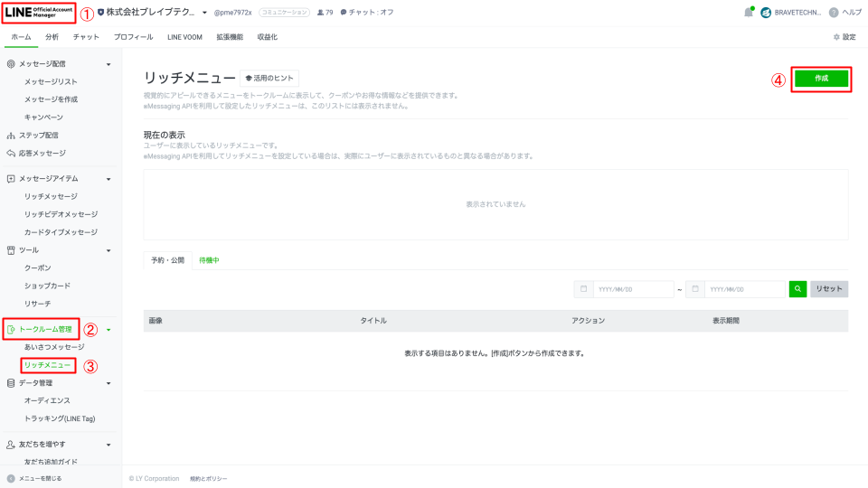The height and width of the screenshot is (488, 868).
Task: Switch to the チャット tab
Action: tap(86, 37)
